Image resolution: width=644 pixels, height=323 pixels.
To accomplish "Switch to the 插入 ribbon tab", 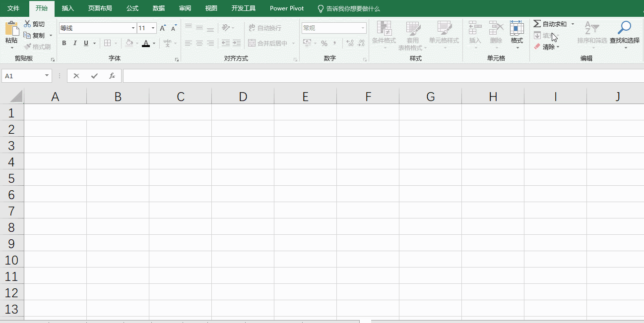I will (67, 8).
